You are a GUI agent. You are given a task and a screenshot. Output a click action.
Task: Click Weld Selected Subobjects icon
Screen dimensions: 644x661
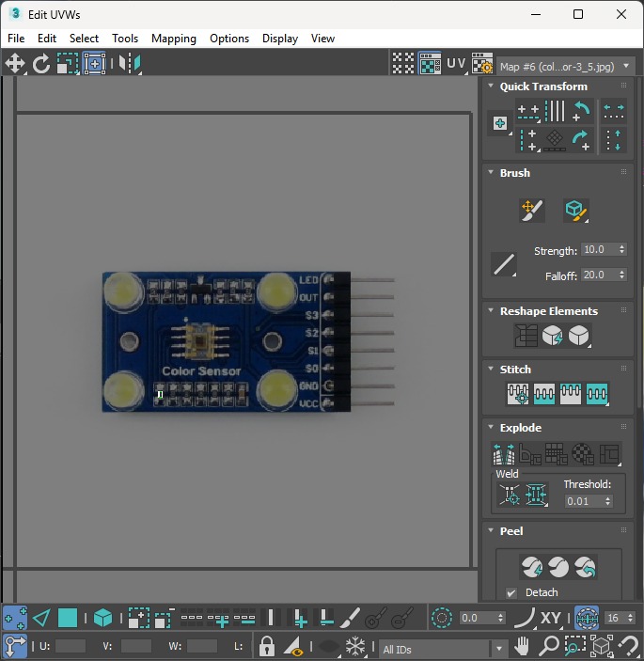click(x=536, y=494)
